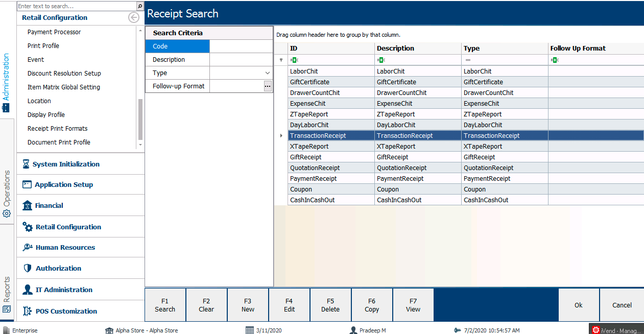The image size is (644, 334).
Task: Open Document Print Profile menu item
Action: (x=59, y=142)
